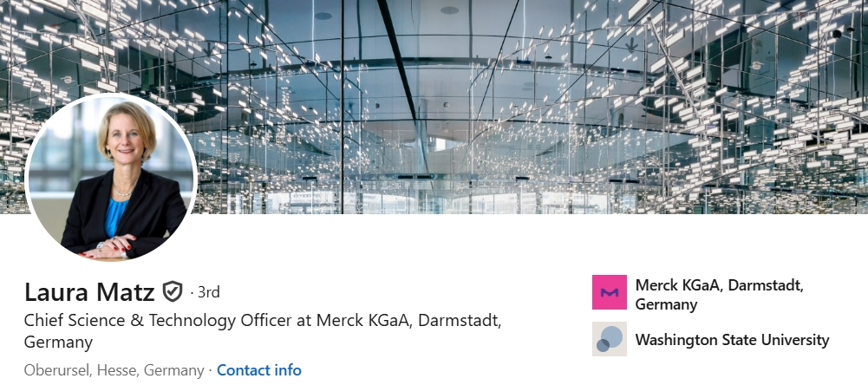This screenshot has height=385, width=868.
Task: Open the glass atrium cover banner image
Action: coord(434,107)
